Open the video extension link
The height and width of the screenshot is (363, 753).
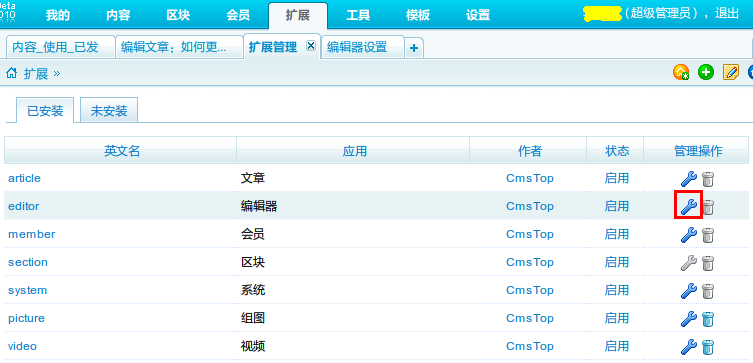tap(23, 346)
